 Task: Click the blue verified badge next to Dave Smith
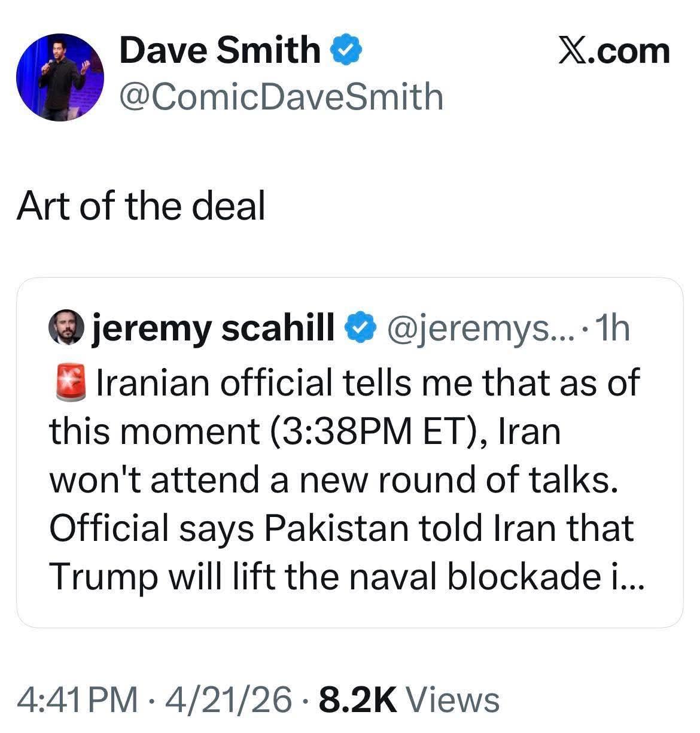pos(346,50)
